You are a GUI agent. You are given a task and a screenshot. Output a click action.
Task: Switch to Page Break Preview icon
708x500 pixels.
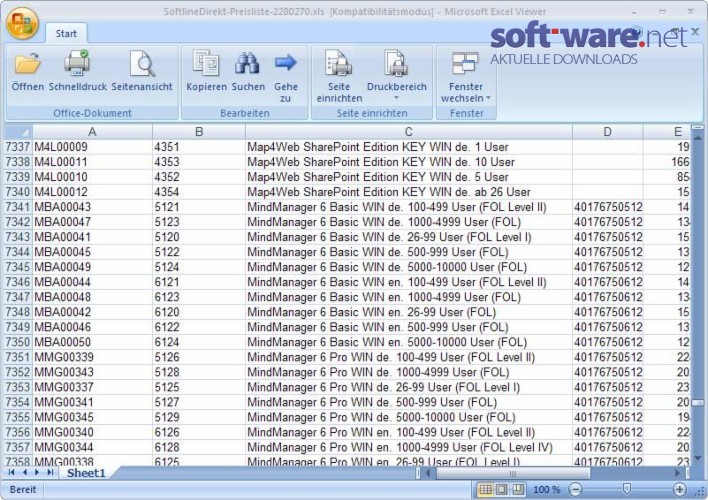[518, 489]
